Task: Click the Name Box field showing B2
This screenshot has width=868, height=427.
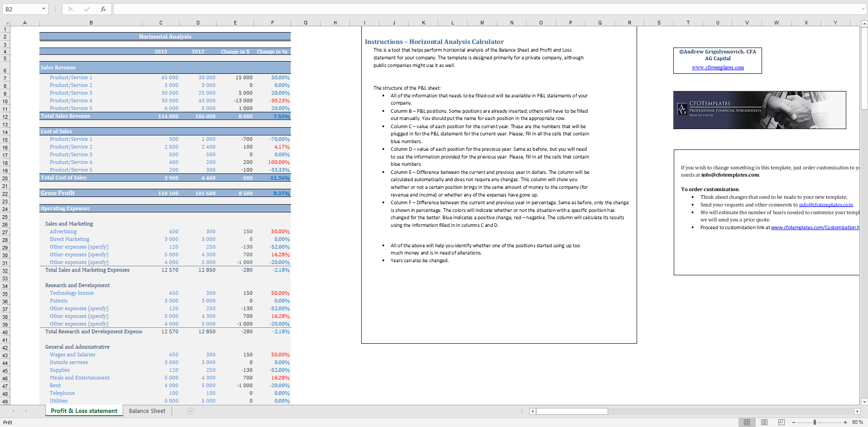Action: point(22,9)
